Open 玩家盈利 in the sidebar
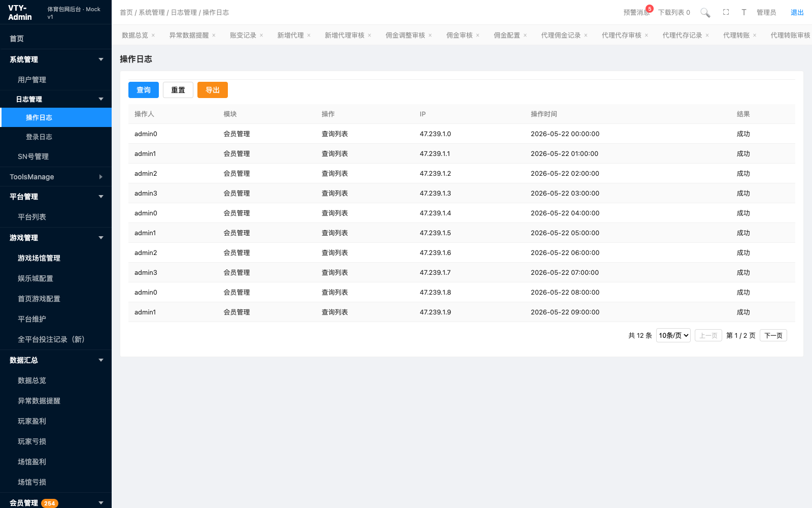Image resolution: width=812 pixels, height=508 pixels. 56,421
